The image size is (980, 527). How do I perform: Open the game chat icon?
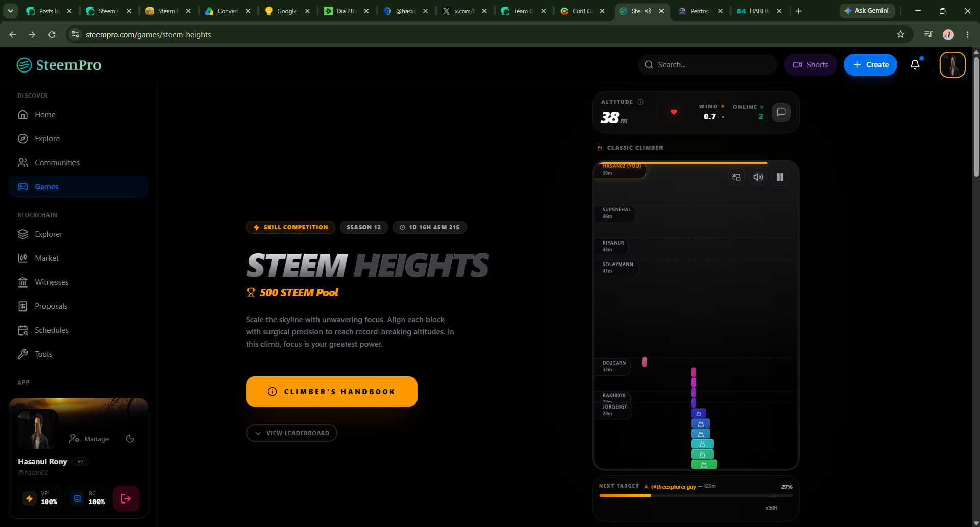[781, 112]
